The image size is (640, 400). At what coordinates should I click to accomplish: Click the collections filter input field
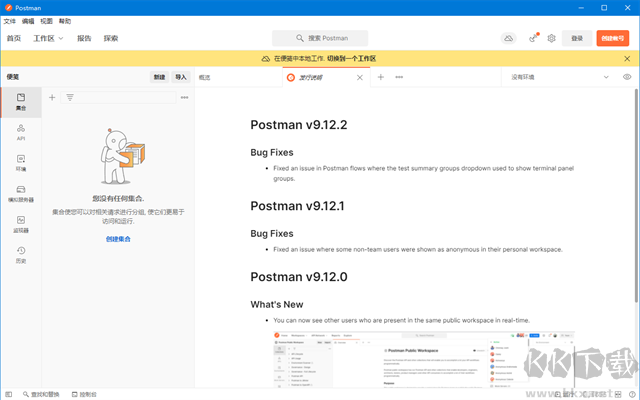(x=118, y=97)
